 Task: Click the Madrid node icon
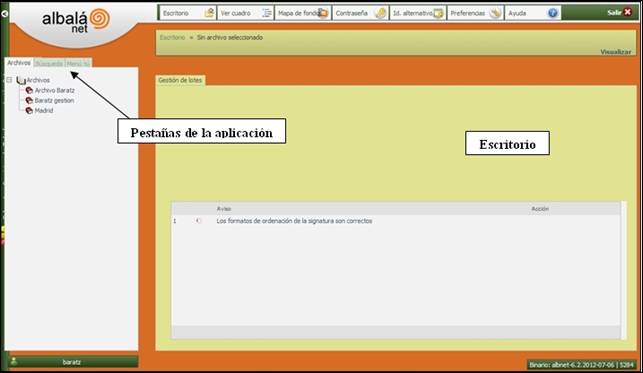coord(29,111)
